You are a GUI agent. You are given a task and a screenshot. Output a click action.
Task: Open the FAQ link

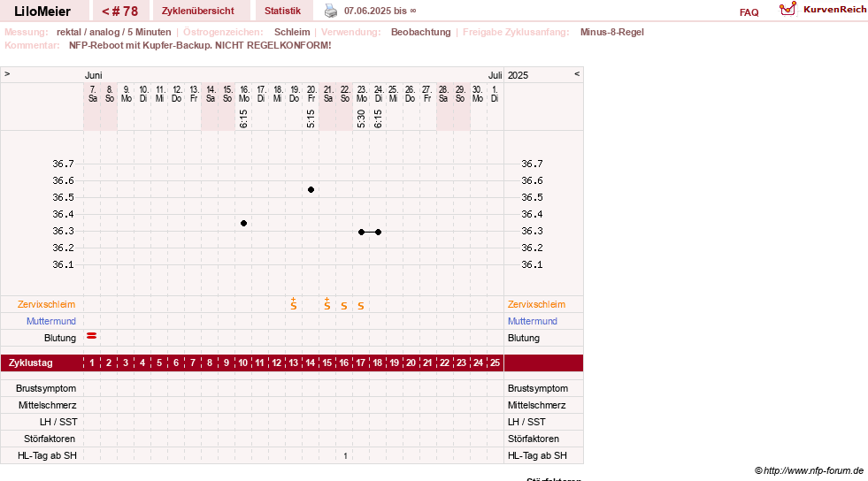(x=749, y=12)
